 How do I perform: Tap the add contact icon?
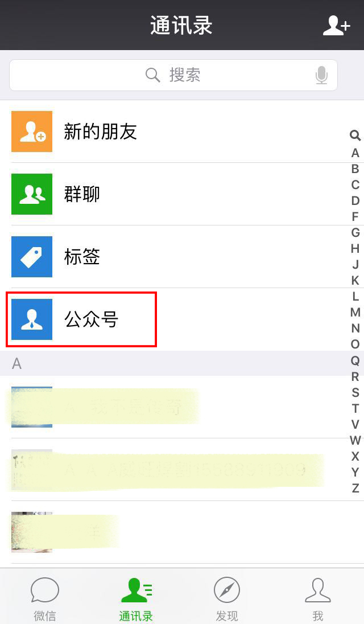[336, 26]
